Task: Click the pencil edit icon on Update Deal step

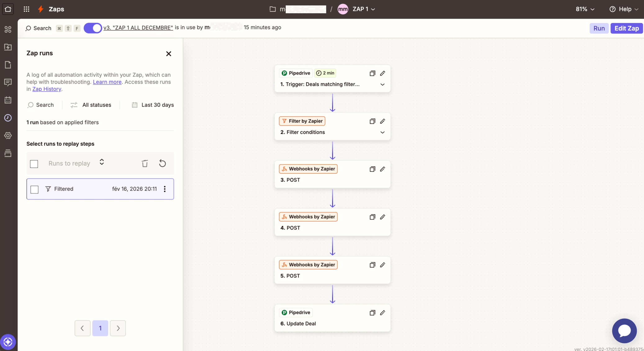Action: coord(382,313)
